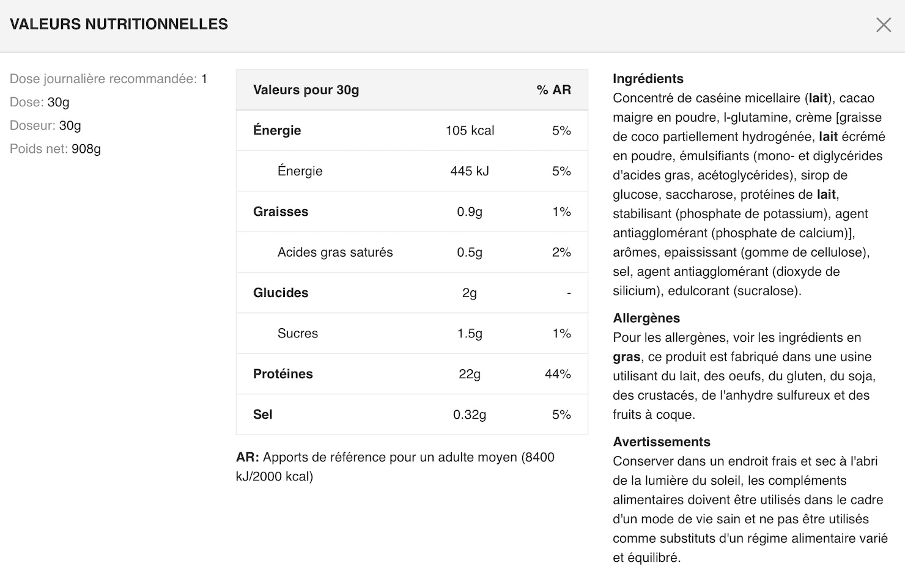Click the 44% protein AR value
The height and width of the screenshot is (588, 905).
coord(558,373)
